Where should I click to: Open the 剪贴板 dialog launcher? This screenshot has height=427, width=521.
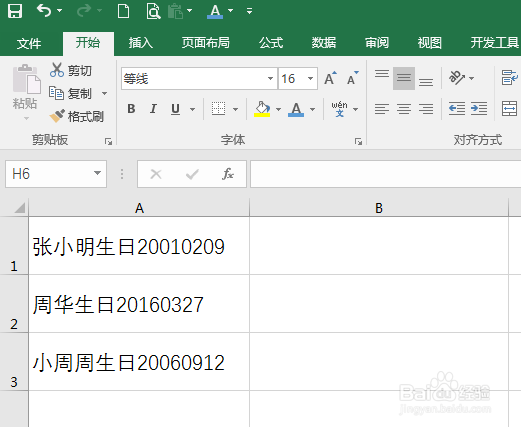pos(108,141)
